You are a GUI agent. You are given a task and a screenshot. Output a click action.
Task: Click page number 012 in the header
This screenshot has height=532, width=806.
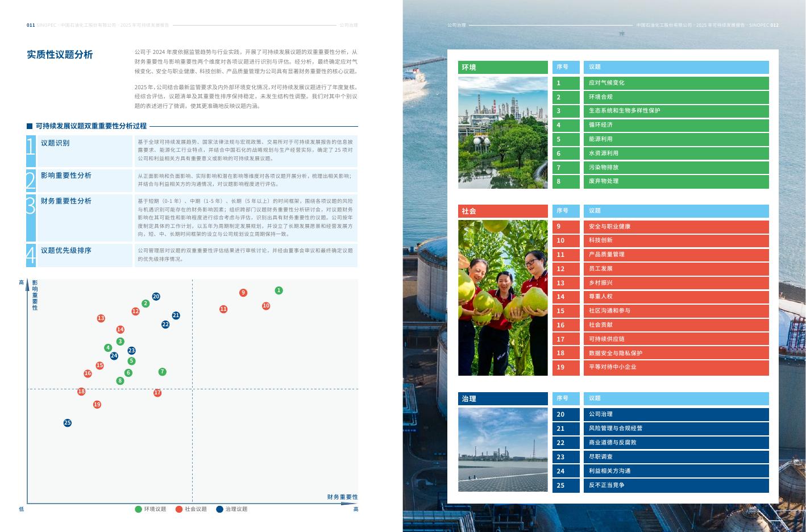coord(775,26)
